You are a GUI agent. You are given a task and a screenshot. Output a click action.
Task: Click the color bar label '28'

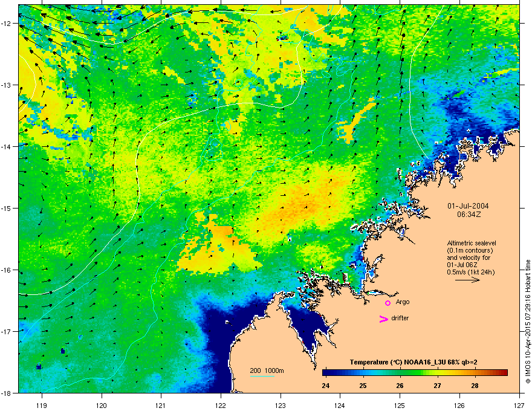coord(475,386)
